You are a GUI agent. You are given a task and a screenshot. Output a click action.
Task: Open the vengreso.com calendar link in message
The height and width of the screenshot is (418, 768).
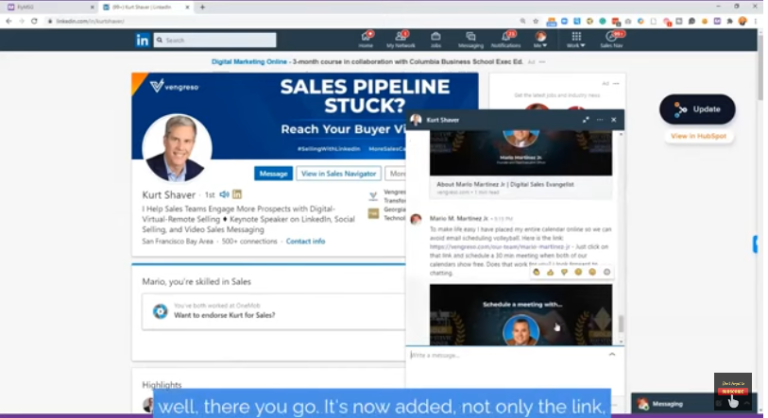(500, 247)
